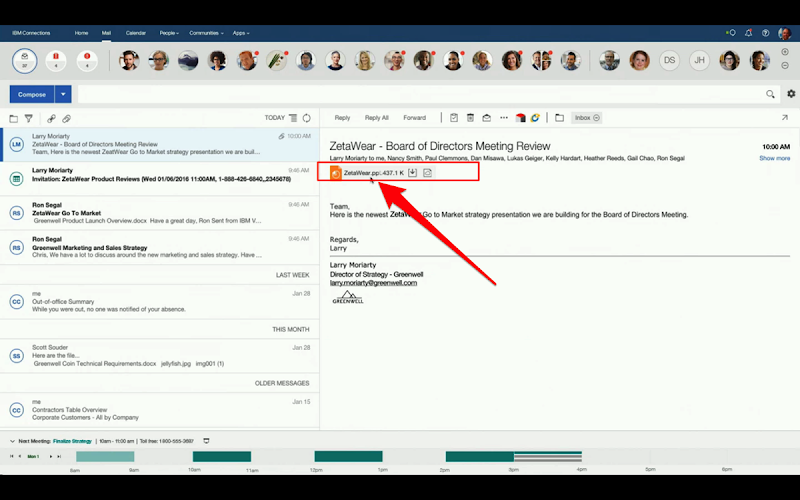Screen dimensions: 800x500
Task: Click the minus icon beside contact avatars
Action: (785, 65)
